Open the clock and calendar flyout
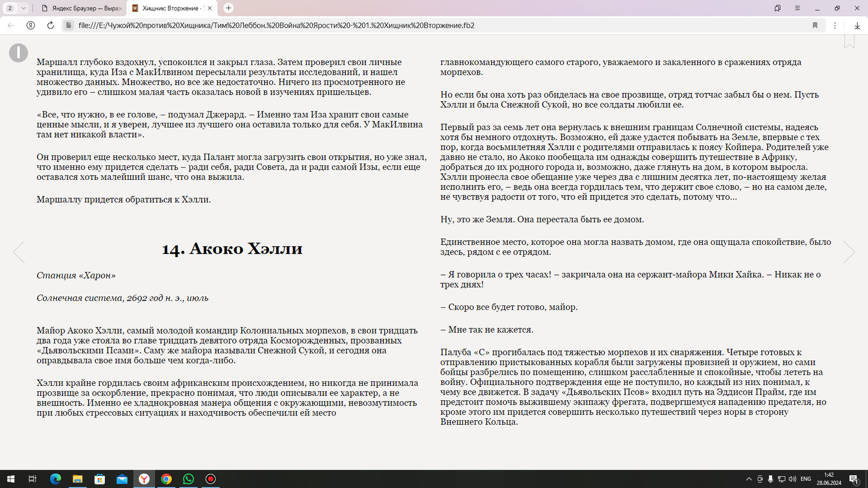Screen dimensions: 868x488 [829, 479]
